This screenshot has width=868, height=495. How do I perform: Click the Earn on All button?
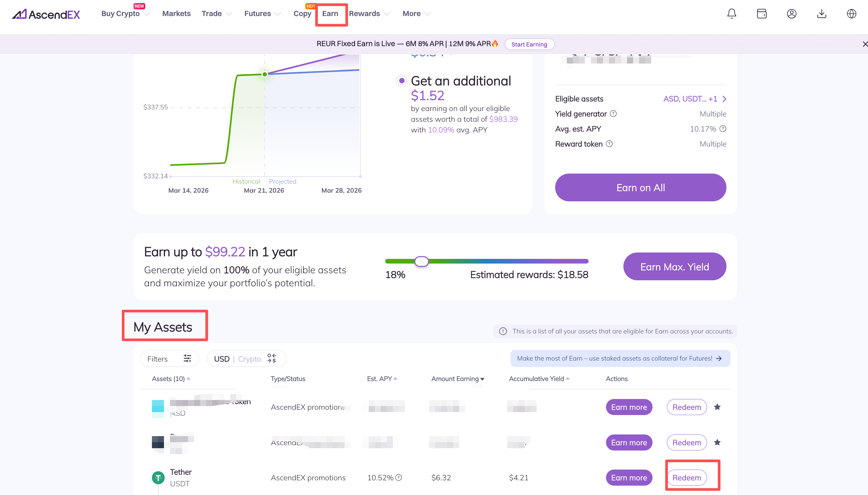click(640, 187)
